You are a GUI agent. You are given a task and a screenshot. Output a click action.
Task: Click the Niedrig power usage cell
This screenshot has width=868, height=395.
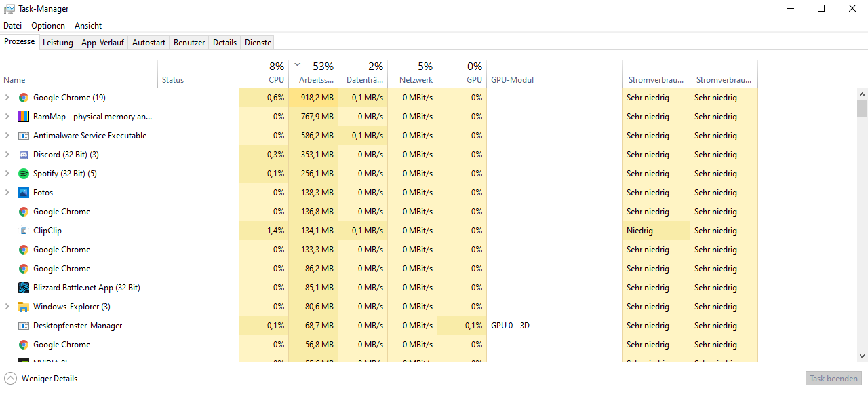(656, 231)
